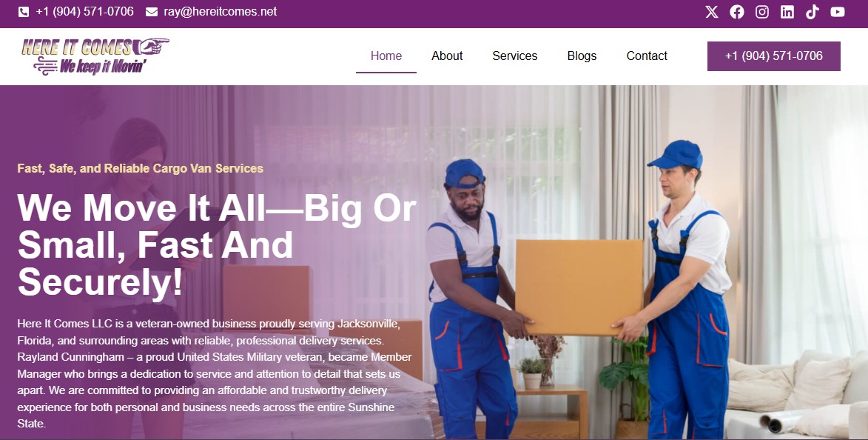The height and width of the screenshot is (440, 868).
Task: Open the Services menu item
Action: point(515,56)
